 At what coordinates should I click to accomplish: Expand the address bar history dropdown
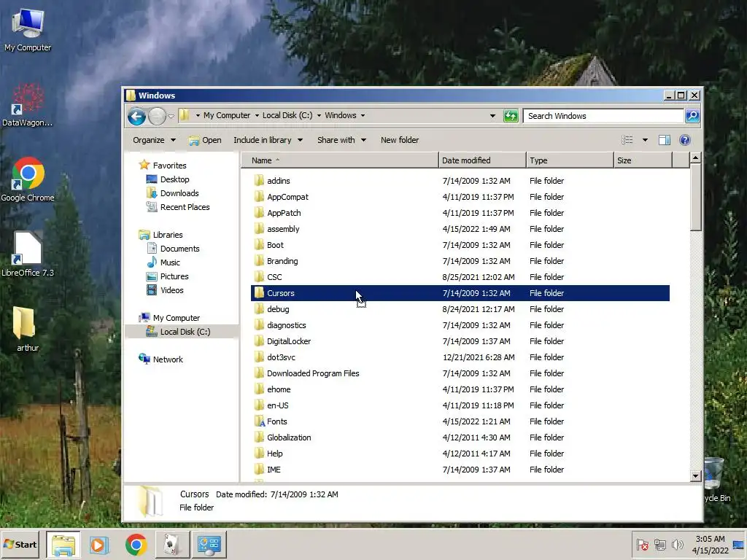pyautogui.click(x=492, y=116)
